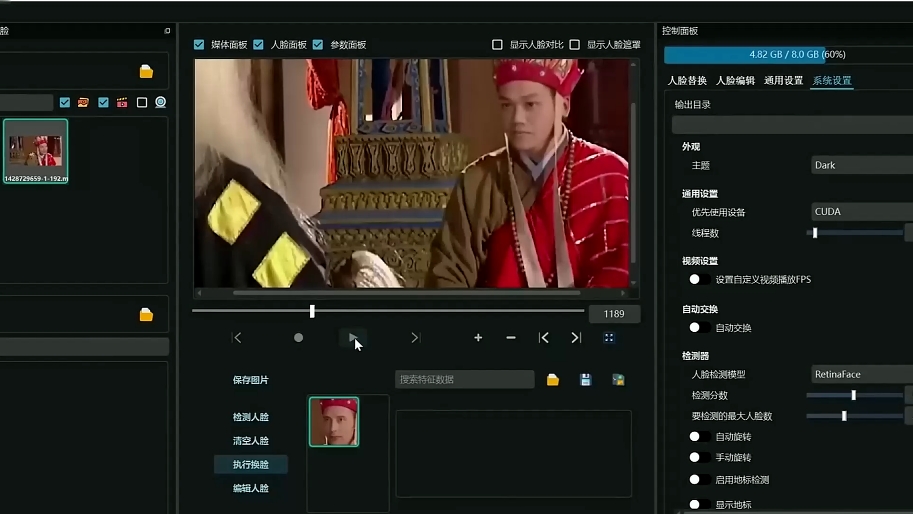Screen dimensions: 913x514
Task: Select the detected face thumbnail
Action: (334, 422)
